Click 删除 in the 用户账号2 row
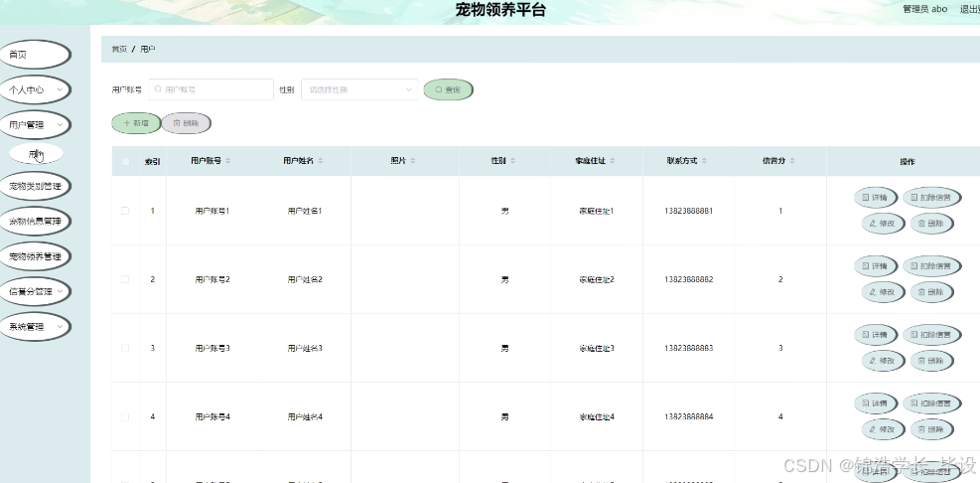980x483 pixels. point(931,292)
